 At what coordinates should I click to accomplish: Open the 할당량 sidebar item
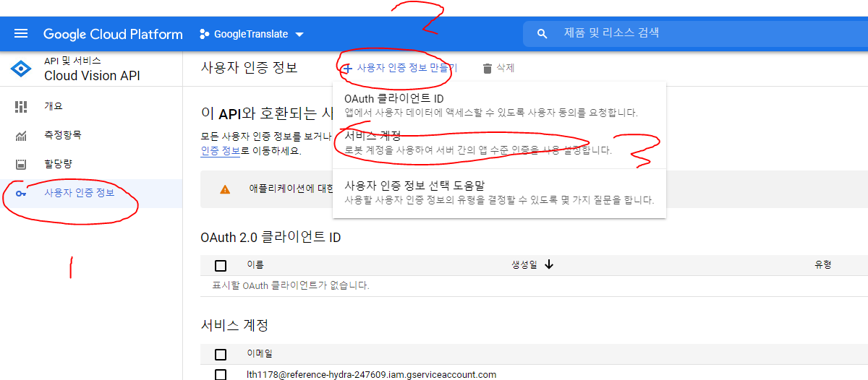point(91,164)
